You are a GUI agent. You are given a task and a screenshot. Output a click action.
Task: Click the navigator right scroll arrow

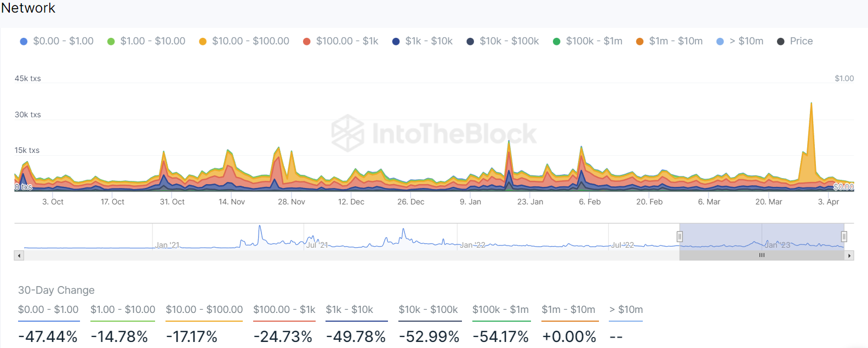[x=849, y=255]
